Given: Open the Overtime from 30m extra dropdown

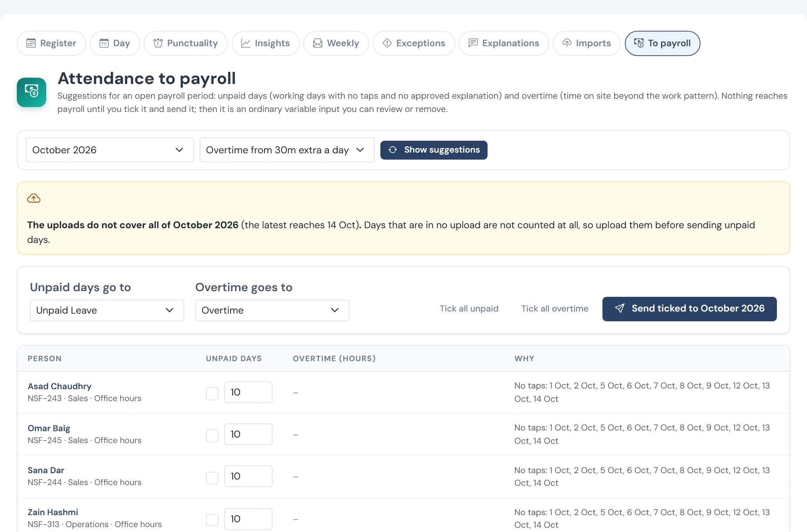Looking at the screenshot, I should pos(287,150).
